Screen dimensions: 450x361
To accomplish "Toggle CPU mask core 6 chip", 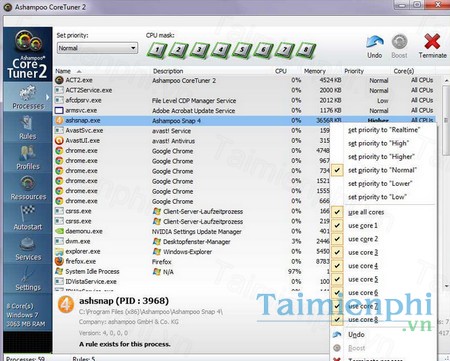I will (x=263, y=50).
